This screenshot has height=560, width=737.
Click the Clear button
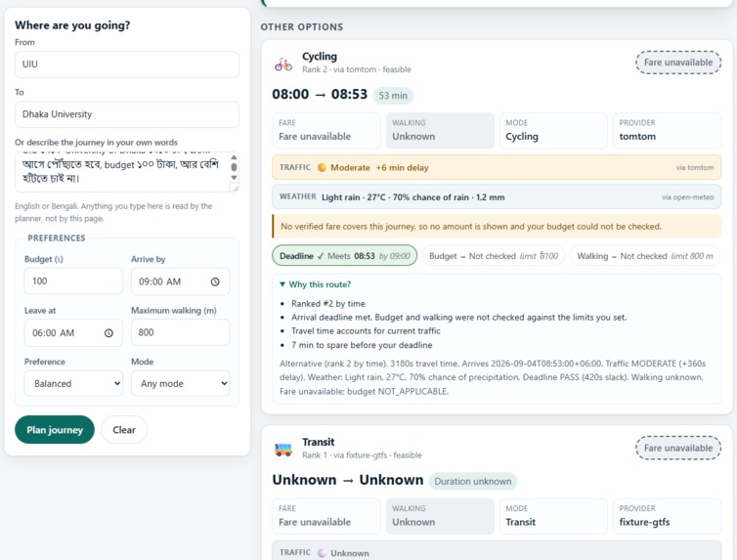[x=124, y=429]
